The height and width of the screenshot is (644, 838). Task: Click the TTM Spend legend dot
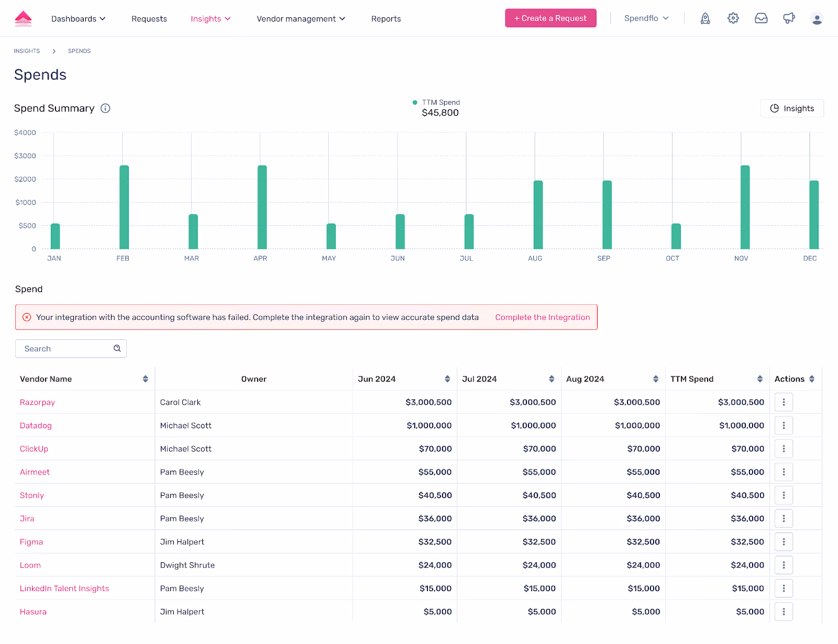tap(415, 103)
